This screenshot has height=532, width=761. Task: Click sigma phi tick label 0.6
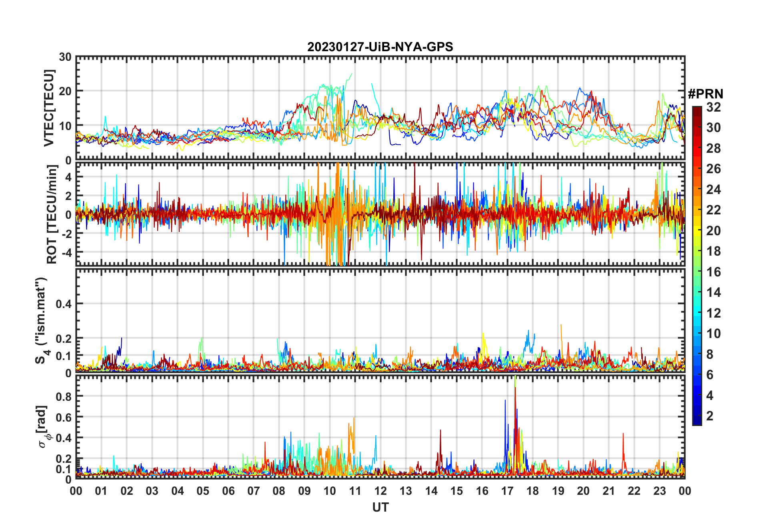click(x=64, y=417)
